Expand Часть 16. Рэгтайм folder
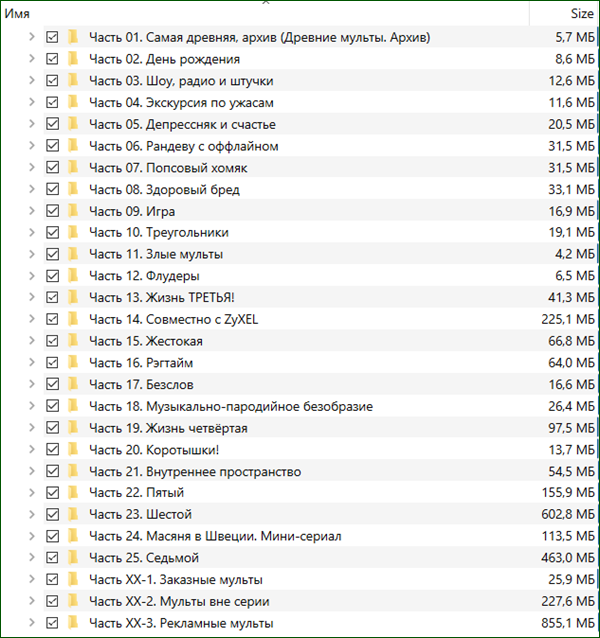The image size is (600, 638). [32, 363]
